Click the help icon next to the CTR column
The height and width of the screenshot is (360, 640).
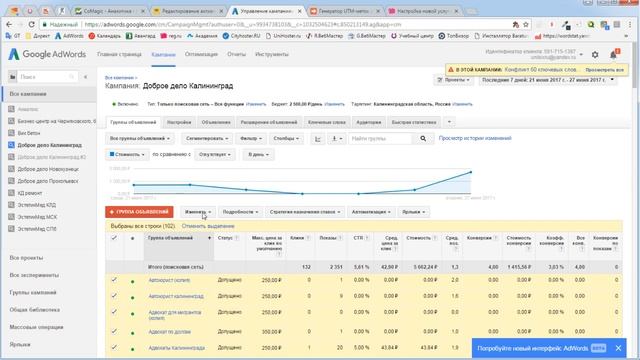[367, 238]
